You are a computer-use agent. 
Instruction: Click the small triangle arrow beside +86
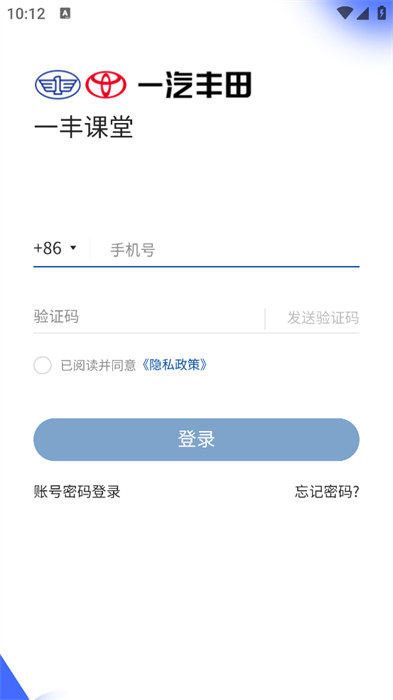click(x=73, y=248)
